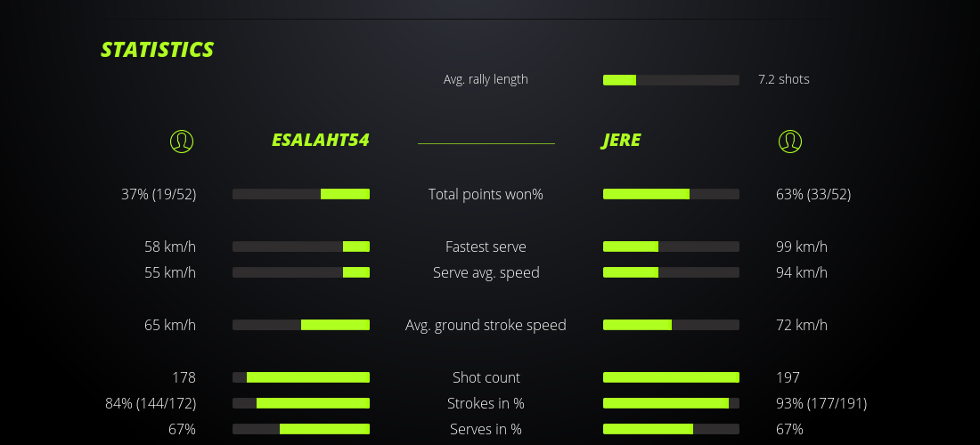Click ESALAHT54's 84% (144/172) strokes value
The width and height of the screenshot is (980, 445).
[151, 403]
